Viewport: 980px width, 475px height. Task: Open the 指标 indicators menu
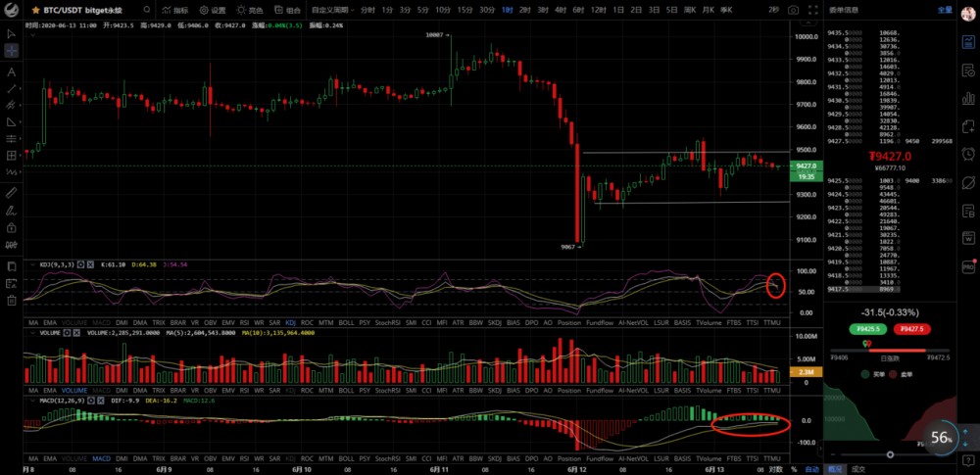[x=174, y=10]
